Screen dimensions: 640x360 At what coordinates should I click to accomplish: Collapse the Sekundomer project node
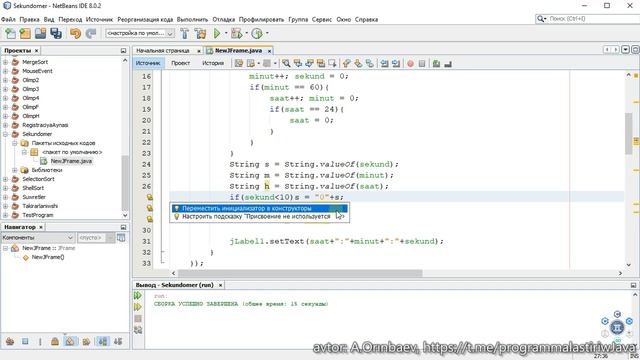coord(5,134)
